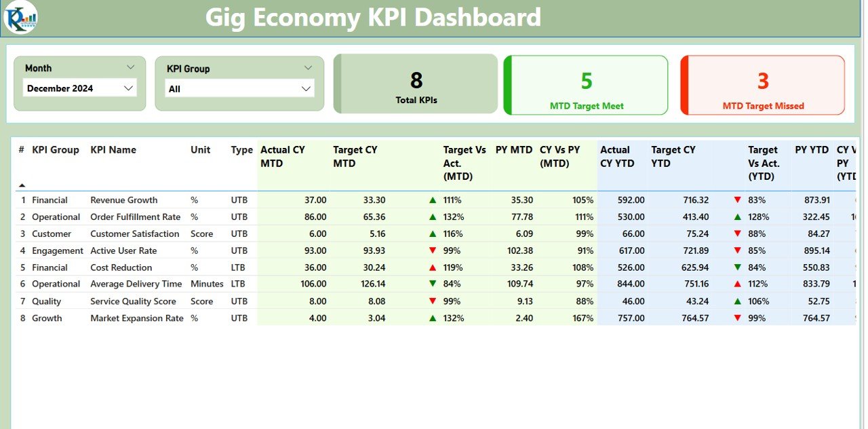Click the 128% Target Vs Act. YTD value
Image resolution: width=868 pixels, height=429 pixels.
(x=758, y=217)
